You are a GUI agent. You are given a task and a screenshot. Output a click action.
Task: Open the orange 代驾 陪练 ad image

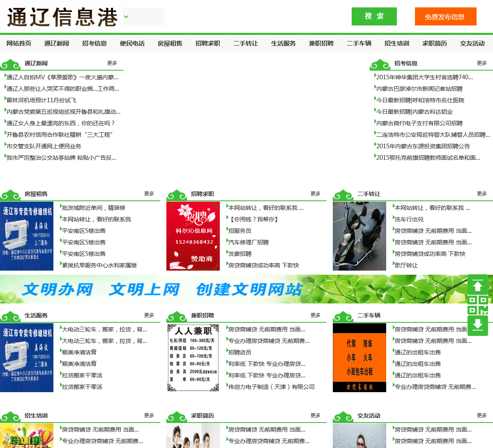pyautogui.click(x=359, y=358)
